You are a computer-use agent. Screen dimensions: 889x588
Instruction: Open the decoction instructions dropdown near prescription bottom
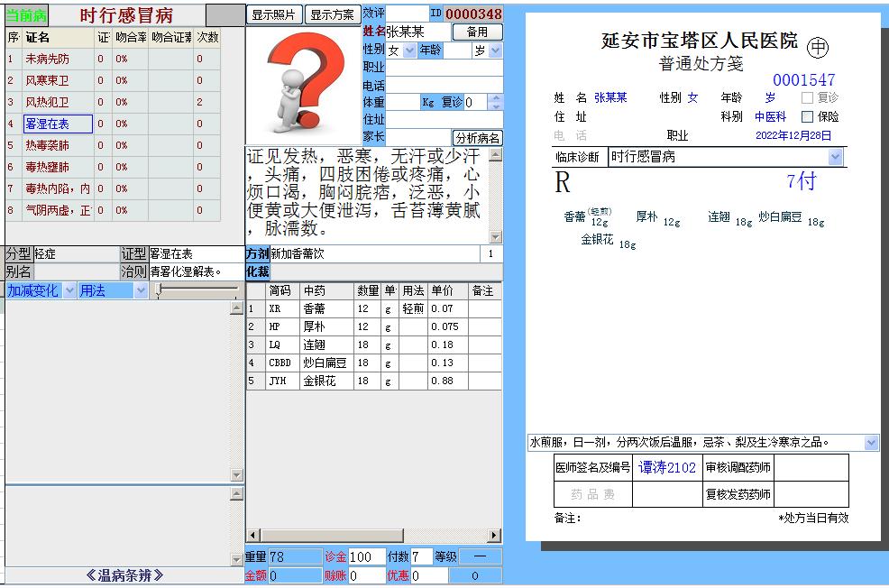pos(868,443)
